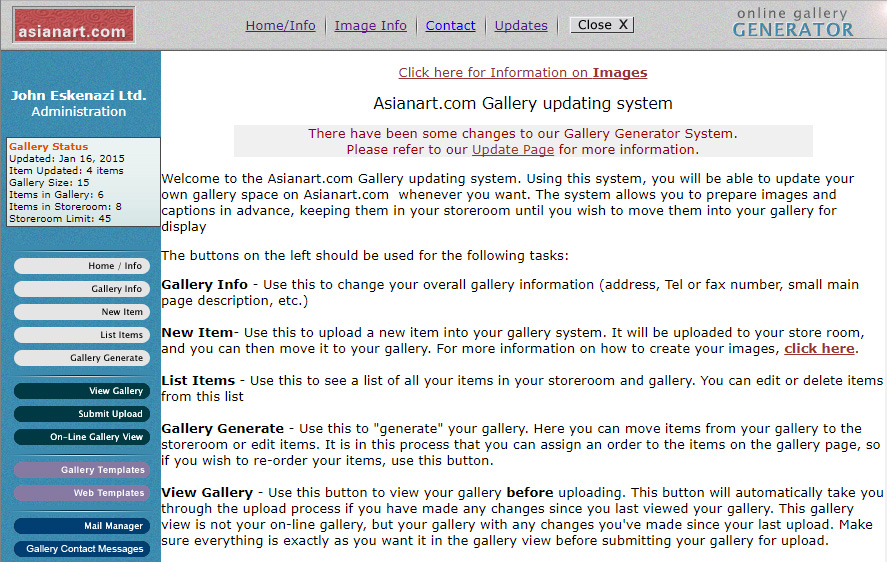Image resolution: width=887 pixels, height=562 pixels.
Task: Click bold 'List Items' description heading
Action: [x=198, y=381]
